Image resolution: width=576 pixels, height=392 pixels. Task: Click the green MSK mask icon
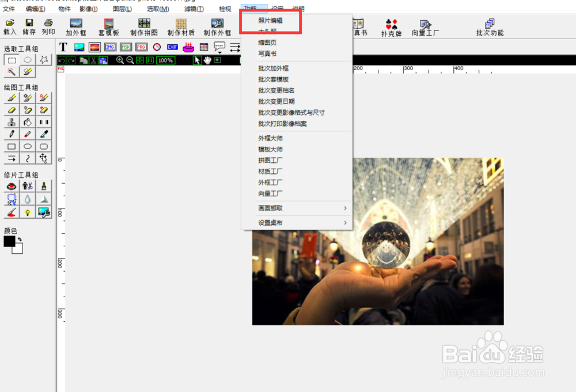pyautogui.click(x=126, y=47)
